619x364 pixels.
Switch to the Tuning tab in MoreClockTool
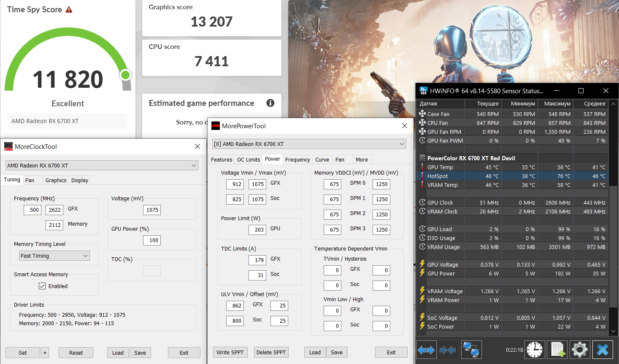tap(12, 180)
